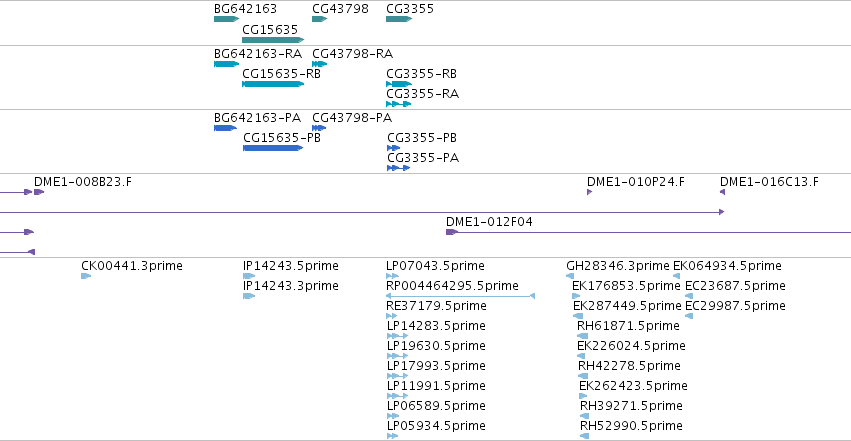Open EST IP14243.3prime
Image resolution: width=851 pixels, height=441 pixels.
coord(249,296)
